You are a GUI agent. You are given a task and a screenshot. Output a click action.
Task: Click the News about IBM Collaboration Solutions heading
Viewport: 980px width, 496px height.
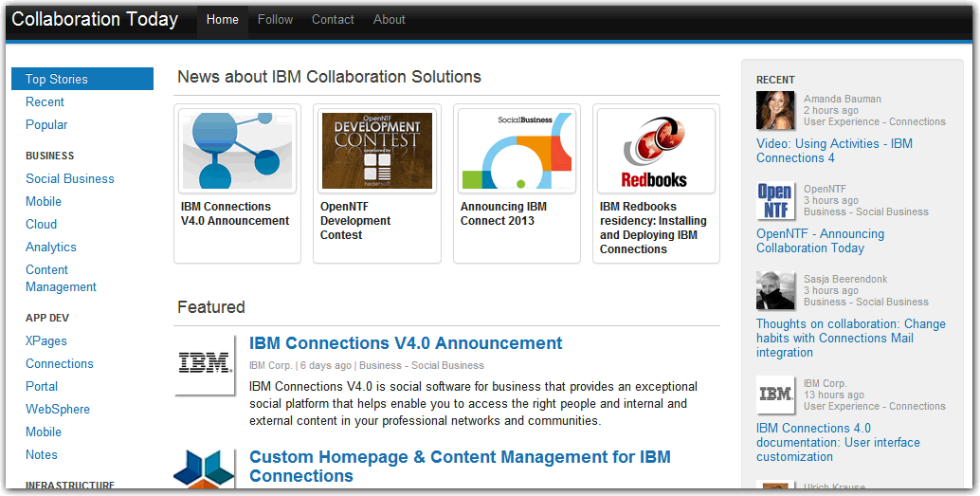330,77
